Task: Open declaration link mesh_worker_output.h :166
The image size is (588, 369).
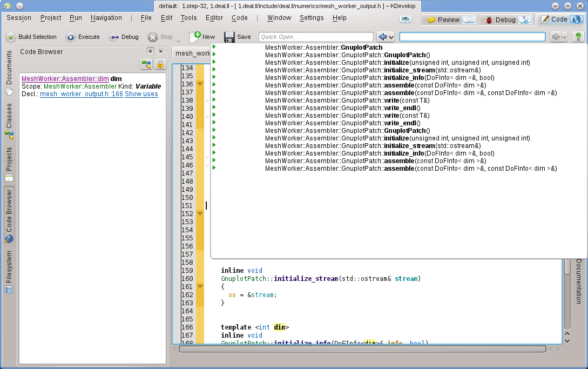Action: (x=82, y=94)
